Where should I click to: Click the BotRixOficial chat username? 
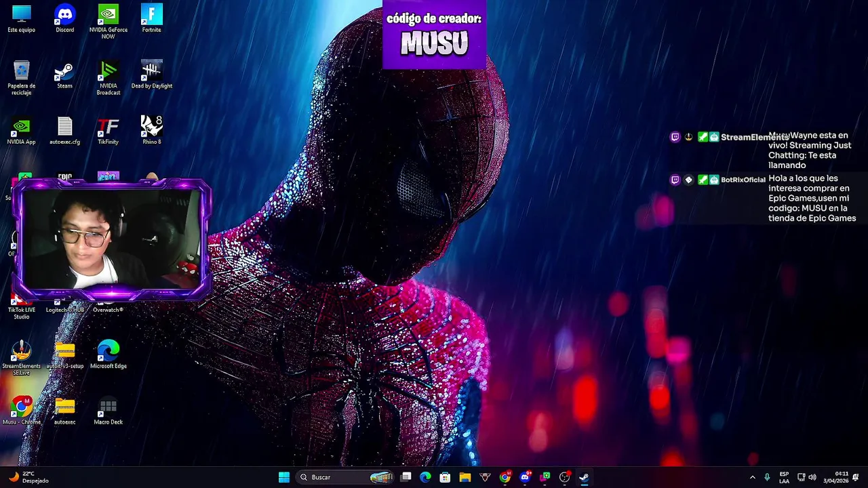(743, 180)
